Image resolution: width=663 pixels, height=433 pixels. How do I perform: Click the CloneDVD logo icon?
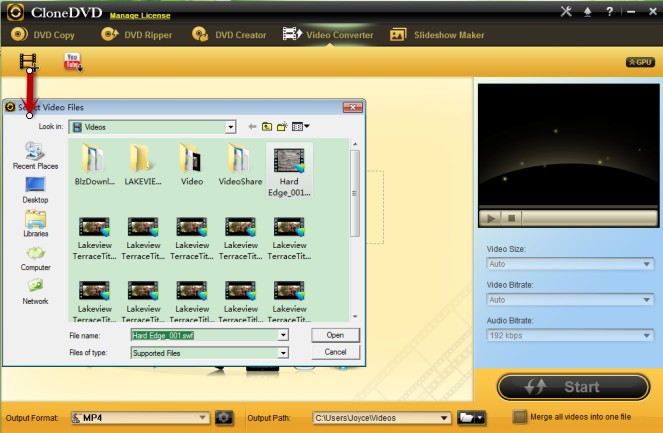[15, 12]
